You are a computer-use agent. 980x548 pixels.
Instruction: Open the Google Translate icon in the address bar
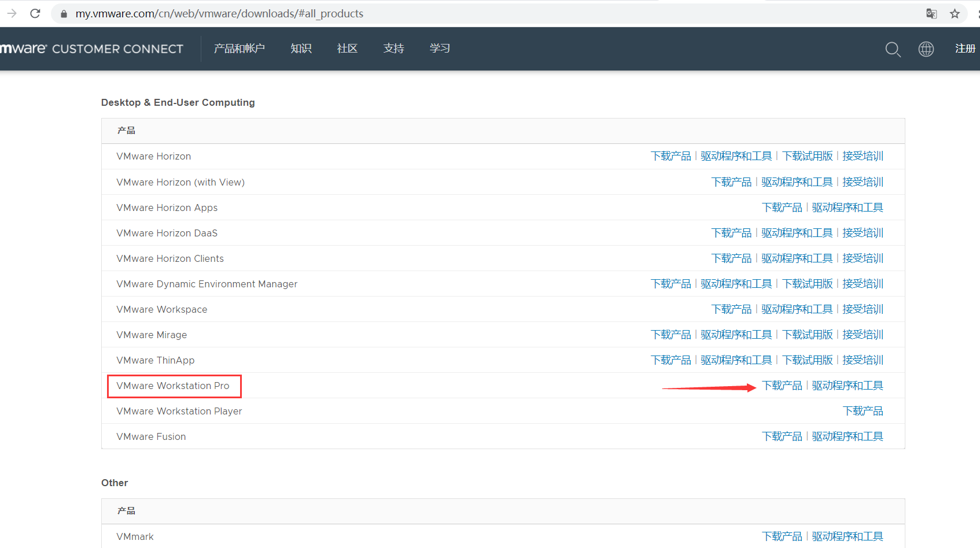(931, 14)
